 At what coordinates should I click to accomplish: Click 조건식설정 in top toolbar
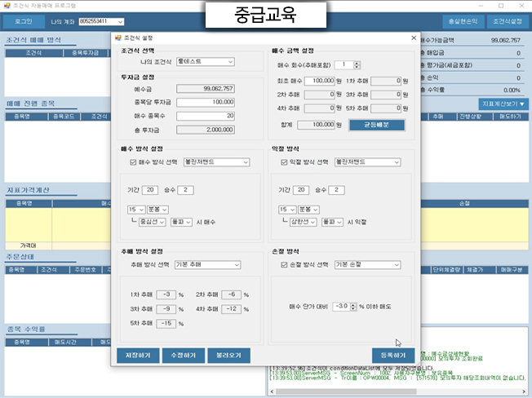click(508, 21)
